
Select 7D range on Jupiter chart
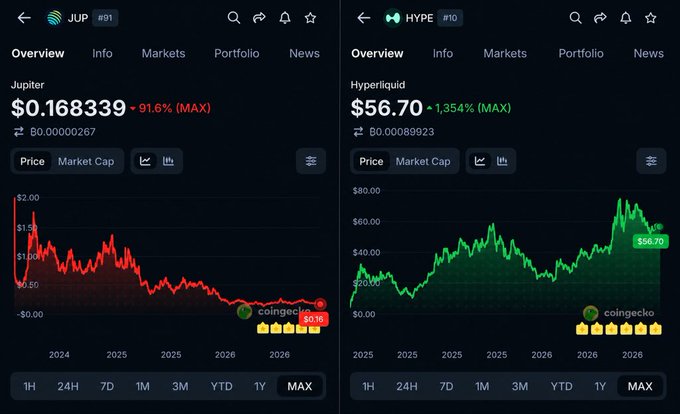[107, 386]
